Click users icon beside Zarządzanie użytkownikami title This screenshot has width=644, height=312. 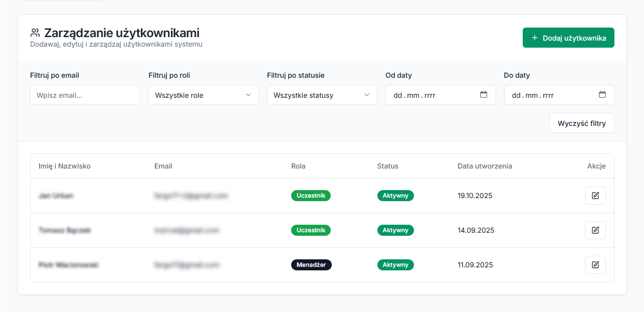tap(35, 33)
